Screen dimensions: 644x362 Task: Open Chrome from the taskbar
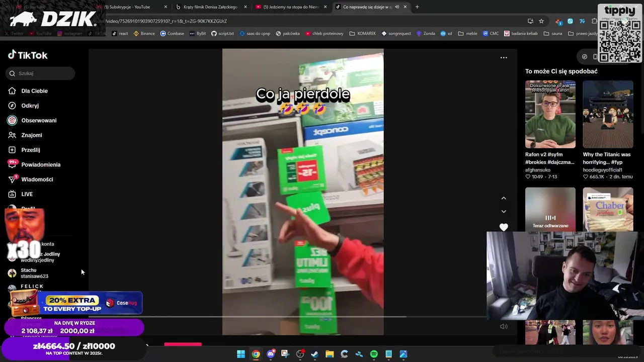coord(256,354)
